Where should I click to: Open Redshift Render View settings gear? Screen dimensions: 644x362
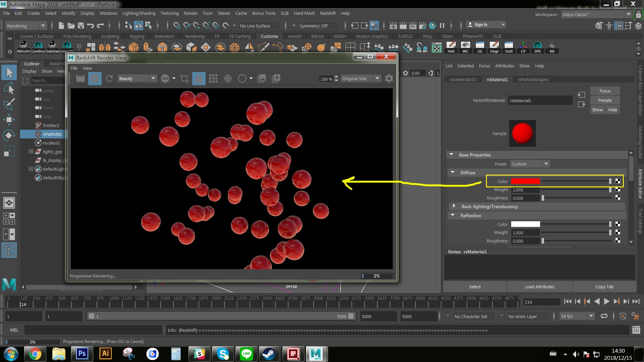pyautogui.click(x=389, y=78)
